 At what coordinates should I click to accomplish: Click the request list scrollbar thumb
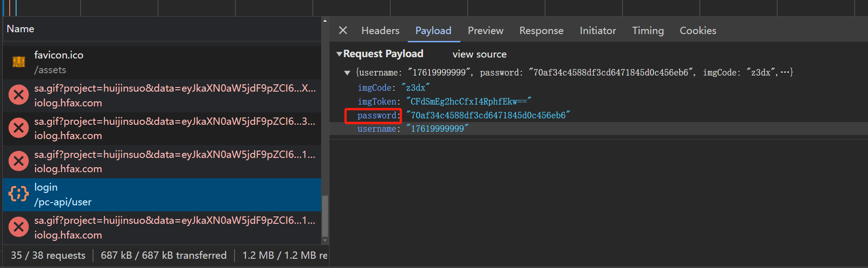325,216
